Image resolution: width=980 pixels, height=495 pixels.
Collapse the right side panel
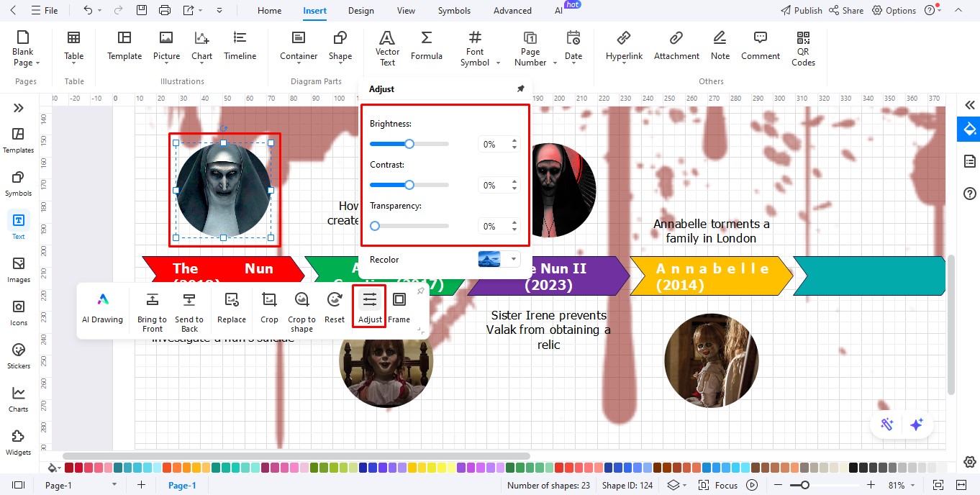969,105
